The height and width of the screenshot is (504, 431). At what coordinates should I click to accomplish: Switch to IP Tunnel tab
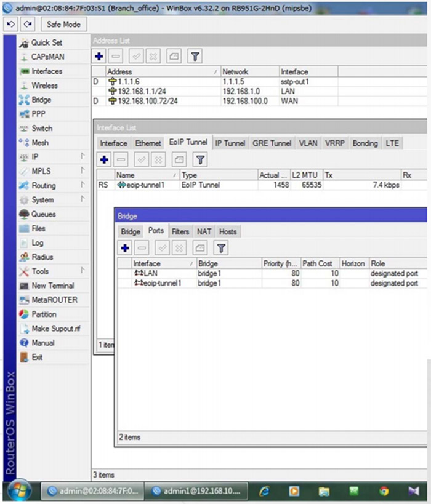click(230, 143)
